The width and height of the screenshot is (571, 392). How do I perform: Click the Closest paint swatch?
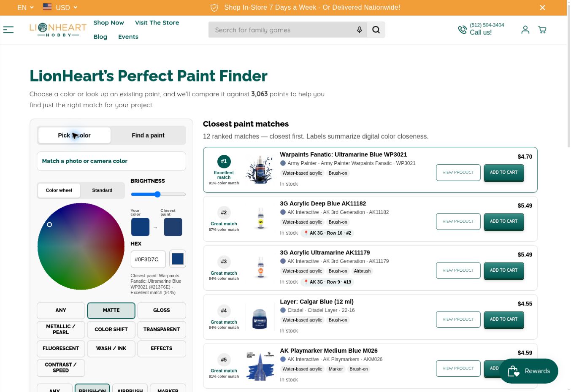pos(173,227)
